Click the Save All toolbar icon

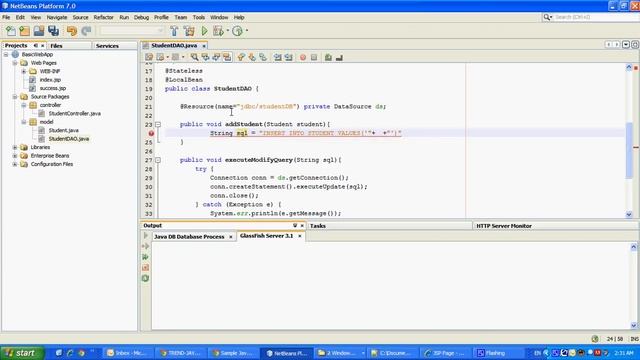[53, 31]
